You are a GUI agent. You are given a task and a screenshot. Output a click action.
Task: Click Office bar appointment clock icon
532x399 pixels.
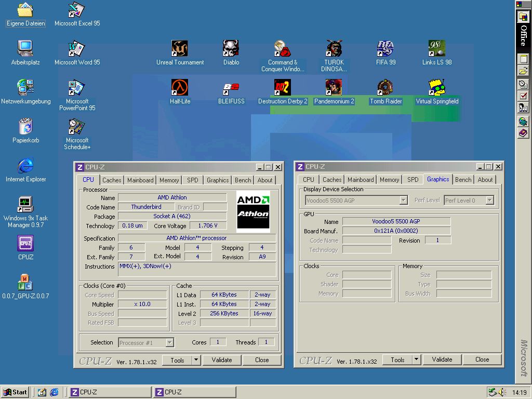(x=523, y=85)
